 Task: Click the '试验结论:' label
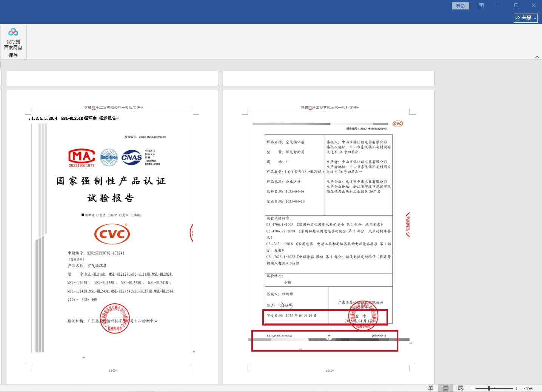(275, 276)
